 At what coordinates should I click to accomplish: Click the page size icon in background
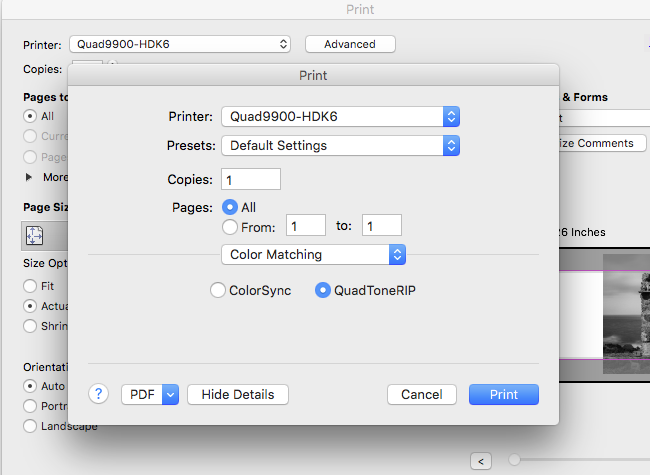coord(35,235)
